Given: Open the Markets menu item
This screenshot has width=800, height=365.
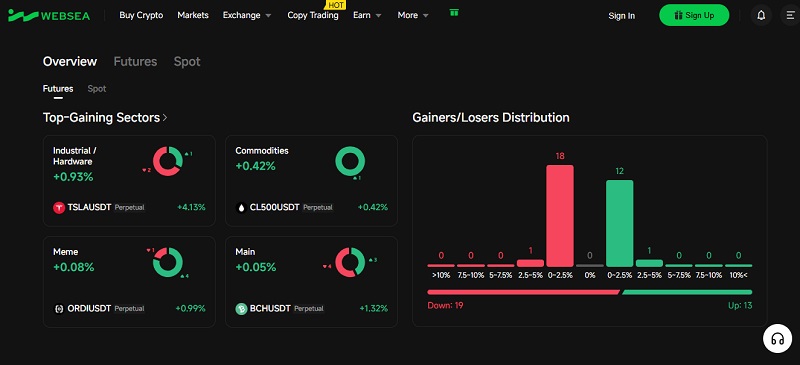Looking at the screenshot, I should point(193,15).
